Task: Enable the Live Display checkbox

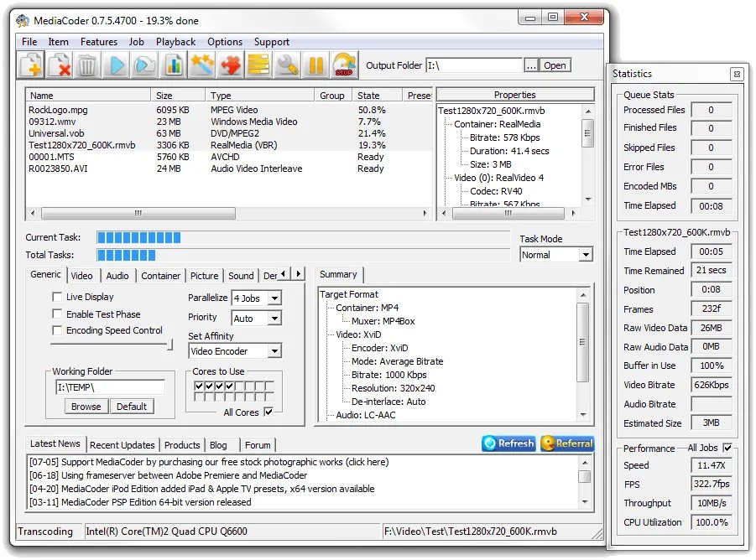Action: point(57,297)
